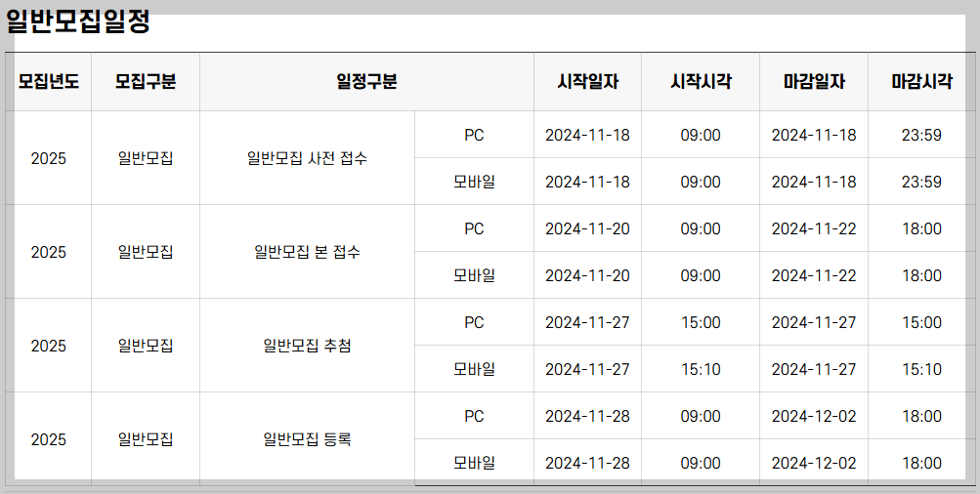Viewport: 980px width, 494px height.
Task: Select 마감시각 18:00 in 본 접수 모바일 row
Action: pyautogui.click(x=922, y=275)
